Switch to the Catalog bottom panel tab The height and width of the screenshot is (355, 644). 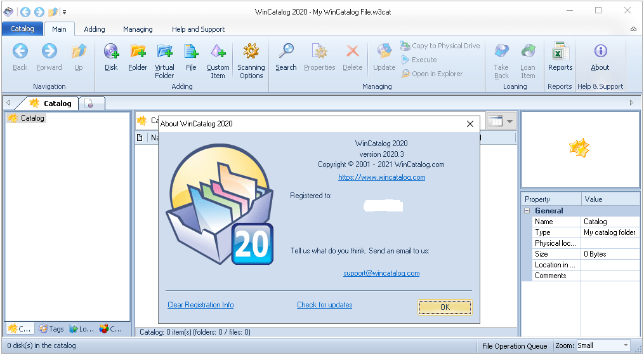(20, 329)
